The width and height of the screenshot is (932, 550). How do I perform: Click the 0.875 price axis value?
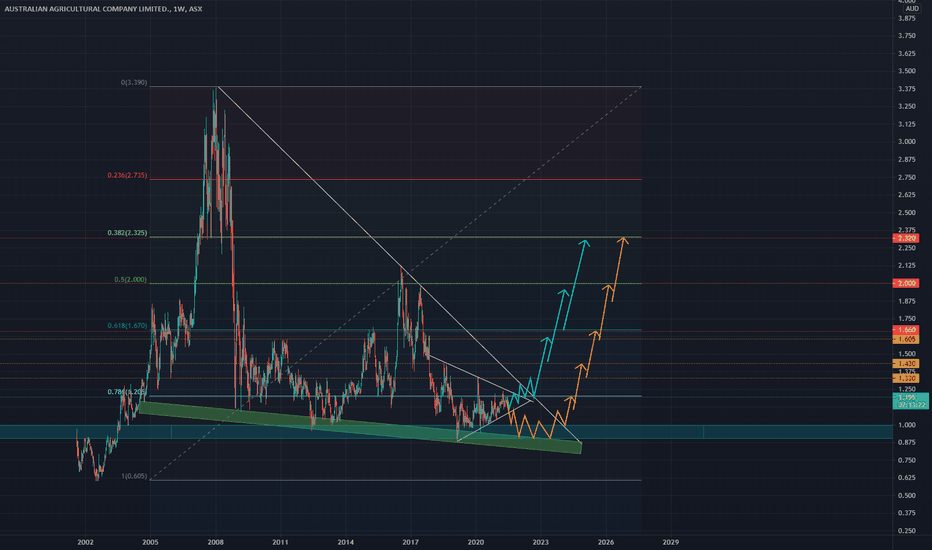[x=906, y=442]
